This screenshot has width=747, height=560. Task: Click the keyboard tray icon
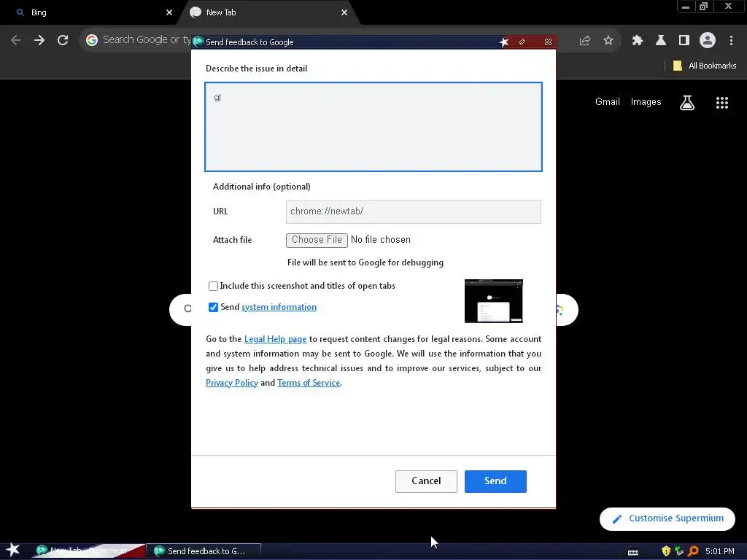coord(633,553)
